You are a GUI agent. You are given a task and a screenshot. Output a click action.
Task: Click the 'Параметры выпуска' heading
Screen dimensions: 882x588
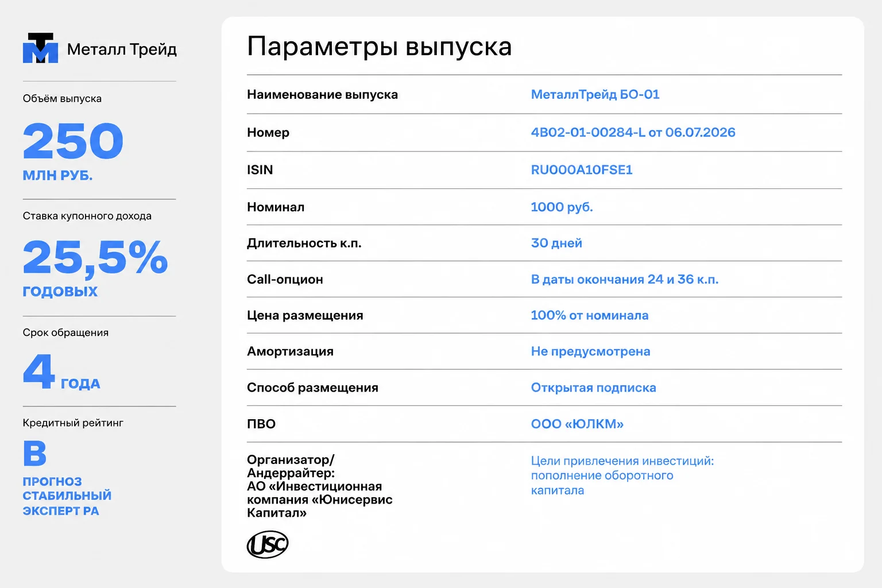pyautogui.click(x=379, y=47)
